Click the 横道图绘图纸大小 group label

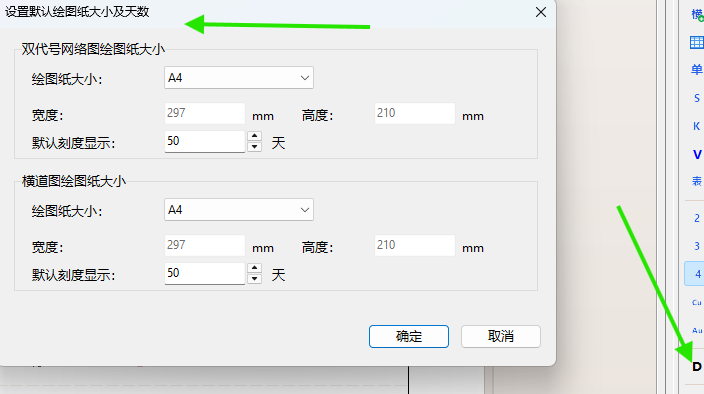pos(74,181)
